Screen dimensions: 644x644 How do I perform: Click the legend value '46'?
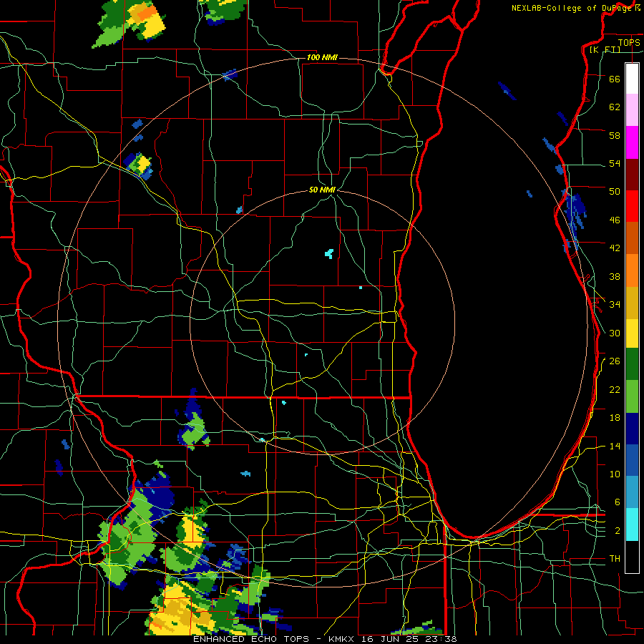[x=615, y=220]
